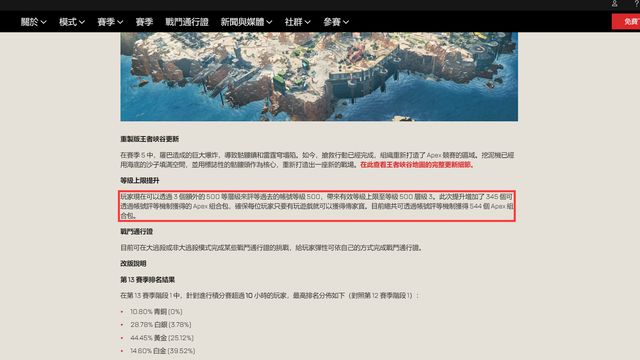Select the 戰鬥通行證 section heading
This screenshot has width=640, height=360.
coord(136,231)
